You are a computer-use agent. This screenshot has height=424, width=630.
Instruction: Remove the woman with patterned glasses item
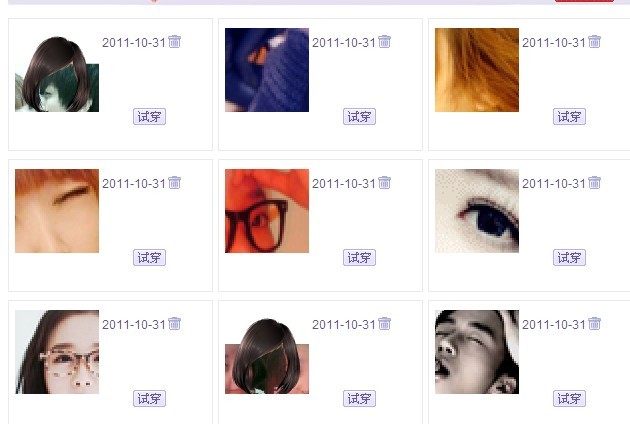[x=174, y=324]
